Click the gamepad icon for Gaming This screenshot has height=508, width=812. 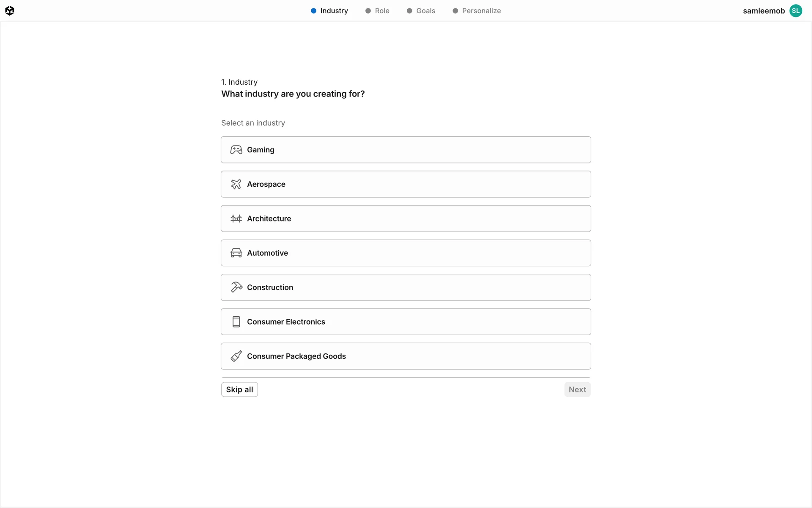tap(236, 150)
